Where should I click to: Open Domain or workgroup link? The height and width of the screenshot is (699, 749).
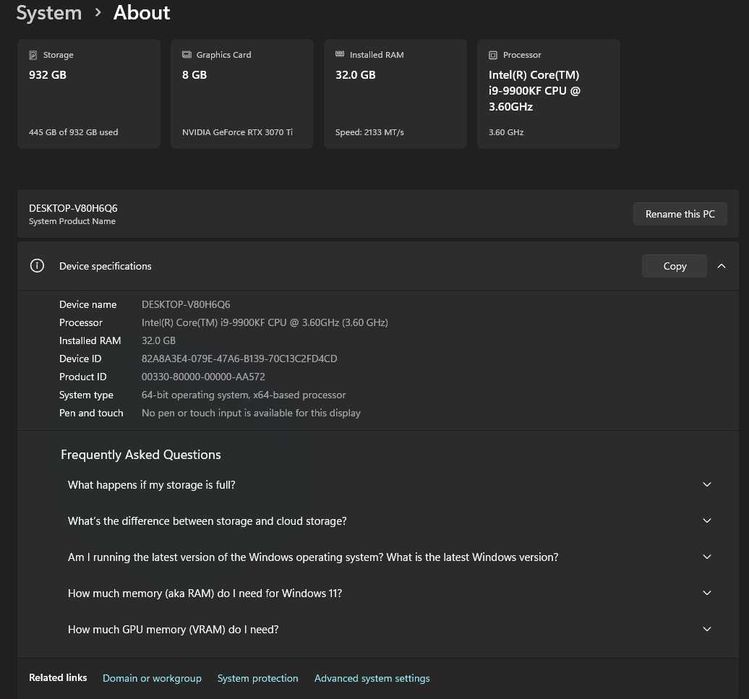[152, 678]
